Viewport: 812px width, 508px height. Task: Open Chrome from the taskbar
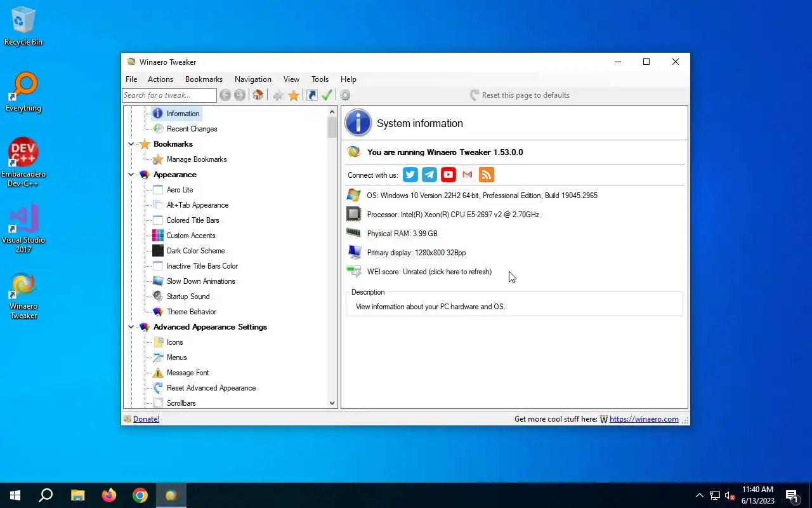click(x=140, y=495)
